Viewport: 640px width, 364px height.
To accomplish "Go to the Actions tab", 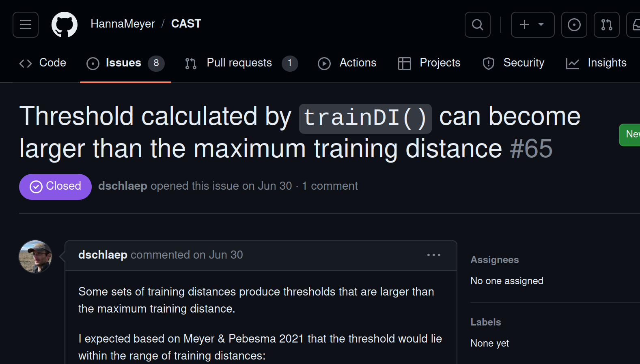I will [347, 63].
